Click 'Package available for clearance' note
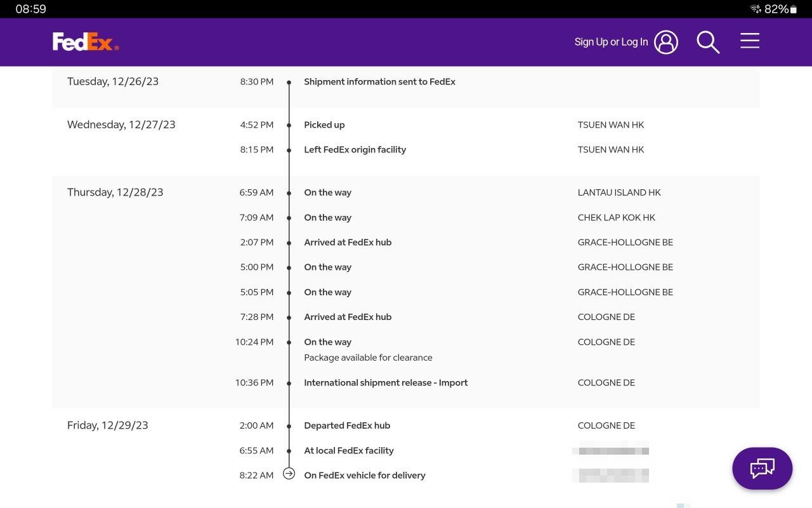Viewport: 812px width, 508px height. click(368, 358)
